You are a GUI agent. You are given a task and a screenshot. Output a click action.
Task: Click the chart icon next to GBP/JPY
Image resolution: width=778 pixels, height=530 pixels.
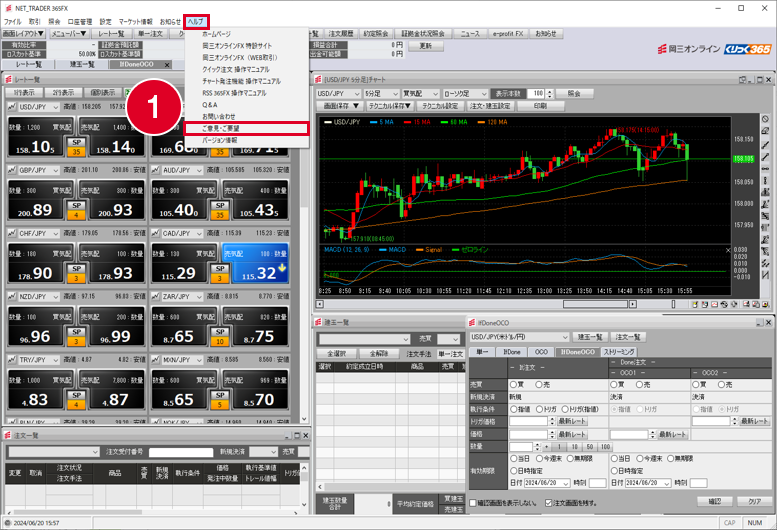click(x=12, y=170)
